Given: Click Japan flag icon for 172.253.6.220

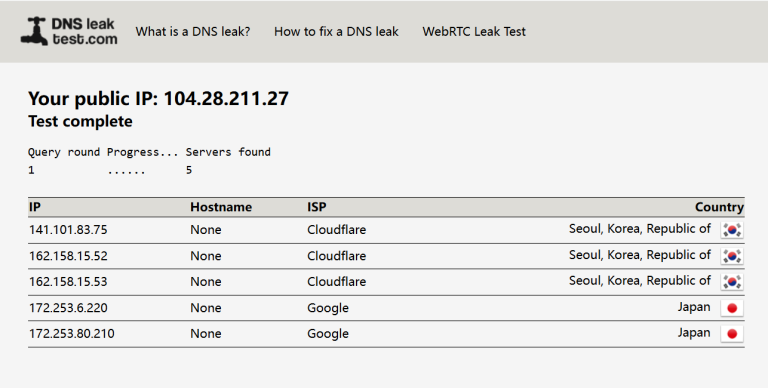Looking at the screenshot, I should 732,308.
